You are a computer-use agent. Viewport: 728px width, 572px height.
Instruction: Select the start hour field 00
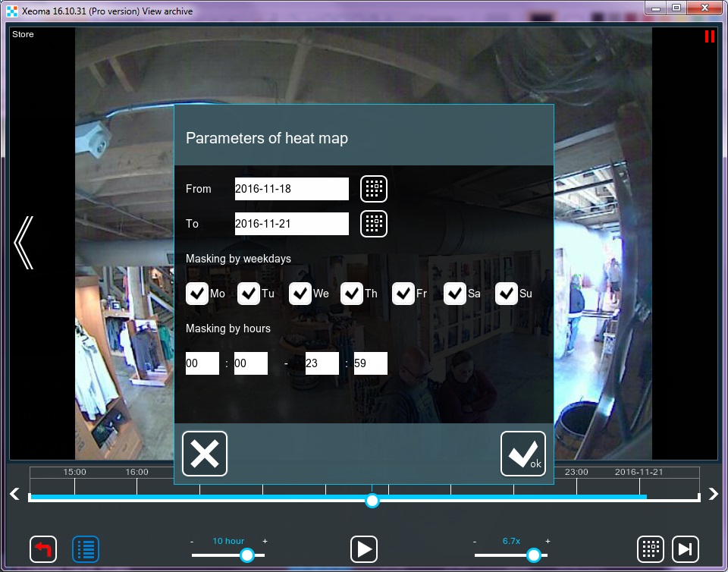202,363
